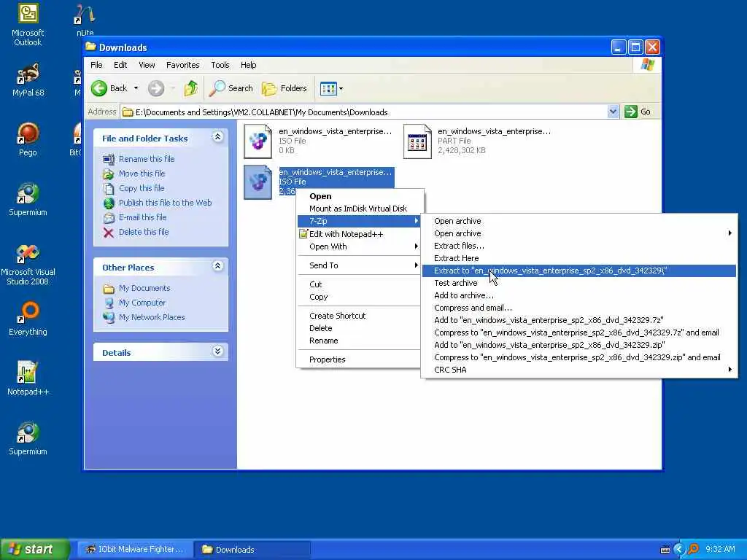The height and width of the screenshot is (560, 747).
Task: Choose Create Shortcut
Action: tap(358, 316)
